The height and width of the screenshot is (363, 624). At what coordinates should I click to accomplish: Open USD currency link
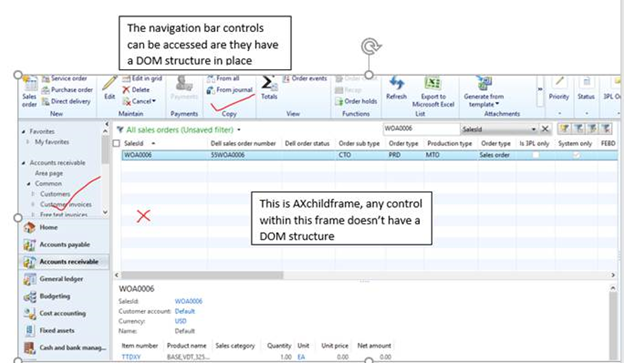point(180,321)
